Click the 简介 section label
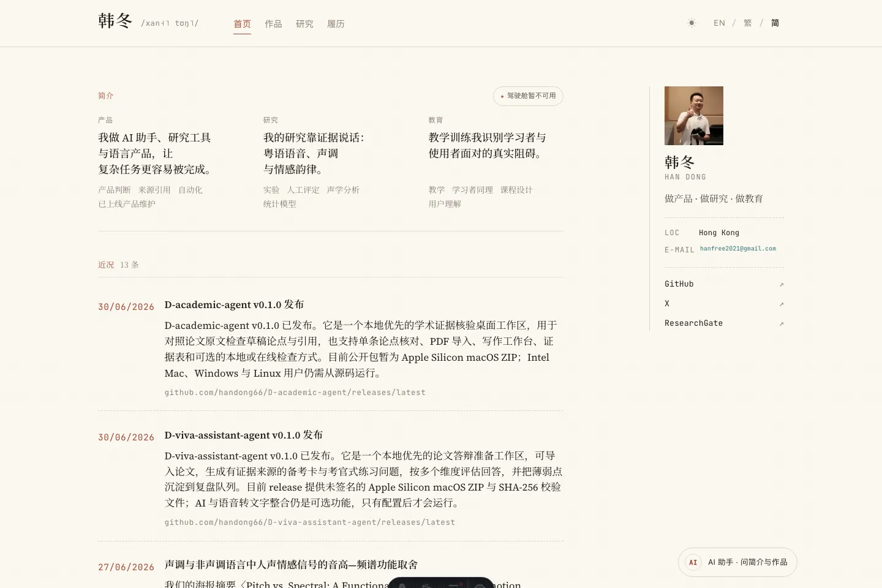Image resolution: width=882 pixels, height=588 pixels. tap(106, 96)
